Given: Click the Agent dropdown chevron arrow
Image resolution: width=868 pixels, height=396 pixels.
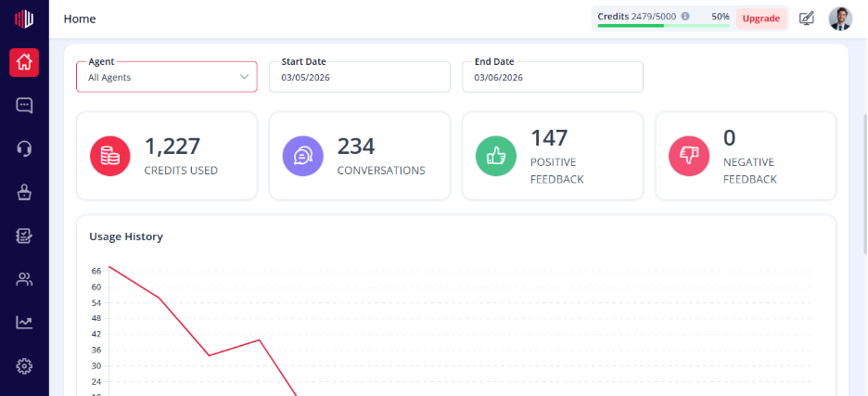Looking at the screenshot, I should 244,77.
